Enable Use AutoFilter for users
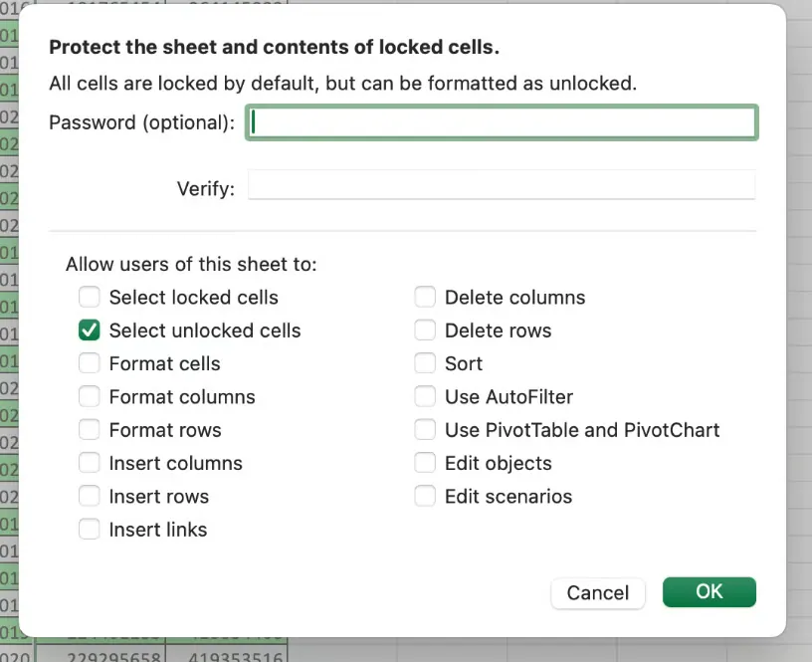 point(425,396)
